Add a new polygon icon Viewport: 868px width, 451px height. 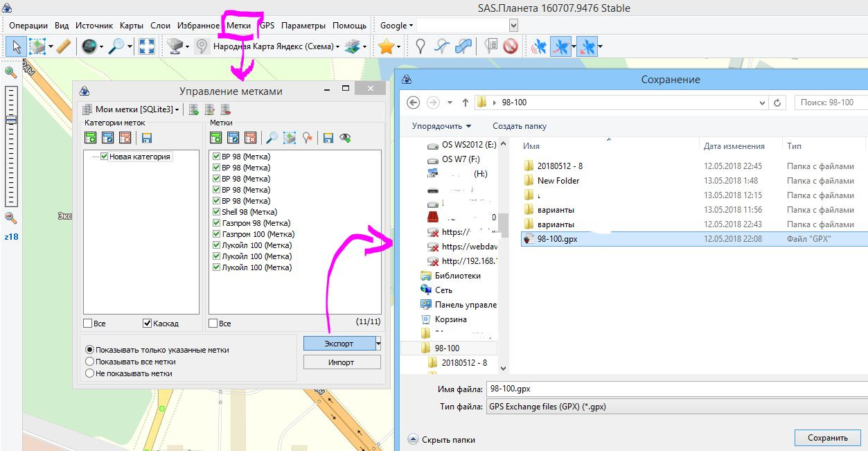click(463, 46)
